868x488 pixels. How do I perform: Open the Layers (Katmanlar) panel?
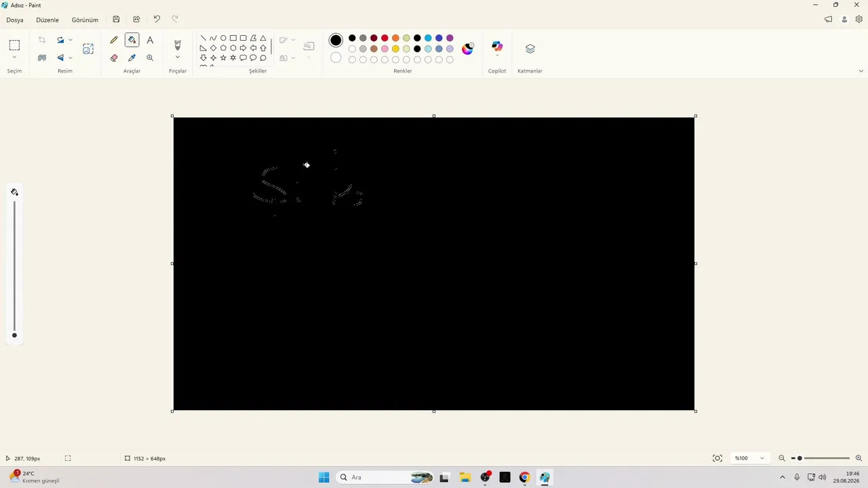point(530,49)
